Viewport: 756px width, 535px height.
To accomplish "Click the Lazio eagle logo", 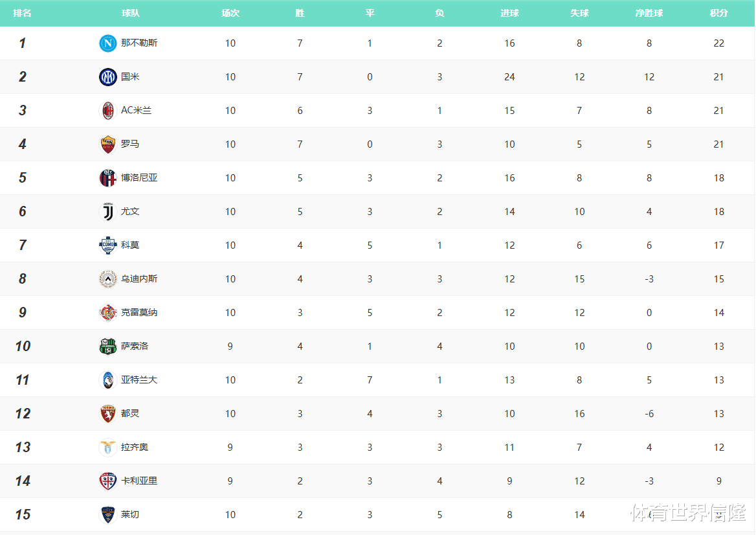I will (107, 448).
